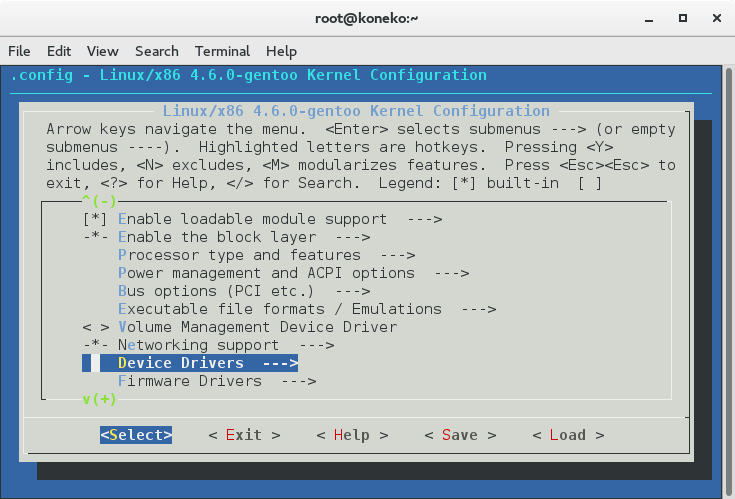Select Processor type and features entry
Screen dimensions: 735x499
[239, 255]
